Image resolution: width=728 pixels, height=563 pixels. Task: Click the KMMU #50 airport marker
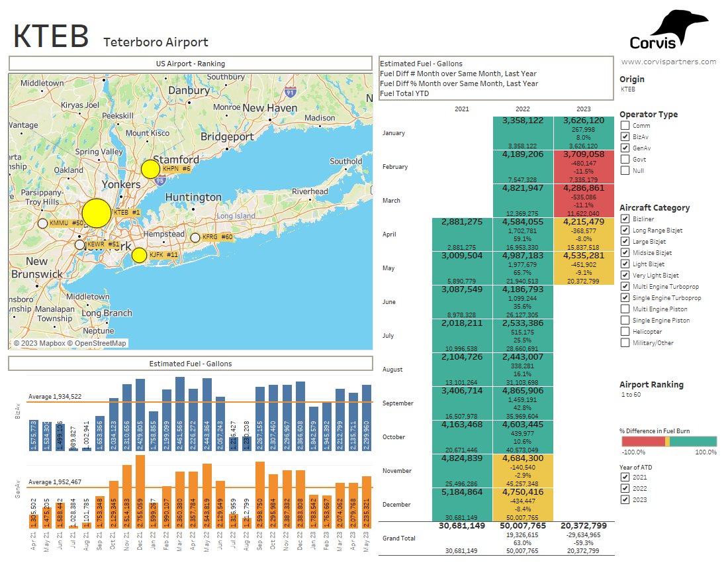click(x=42, y=225)
